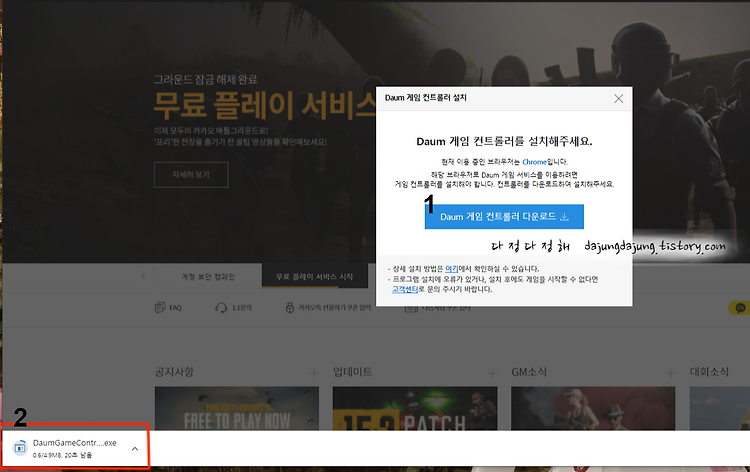Expand GM소식 with its plus icon
Image resolution: width=750 pixels, height=472 pixels.
pyautogui.click(x=671, y=373)
